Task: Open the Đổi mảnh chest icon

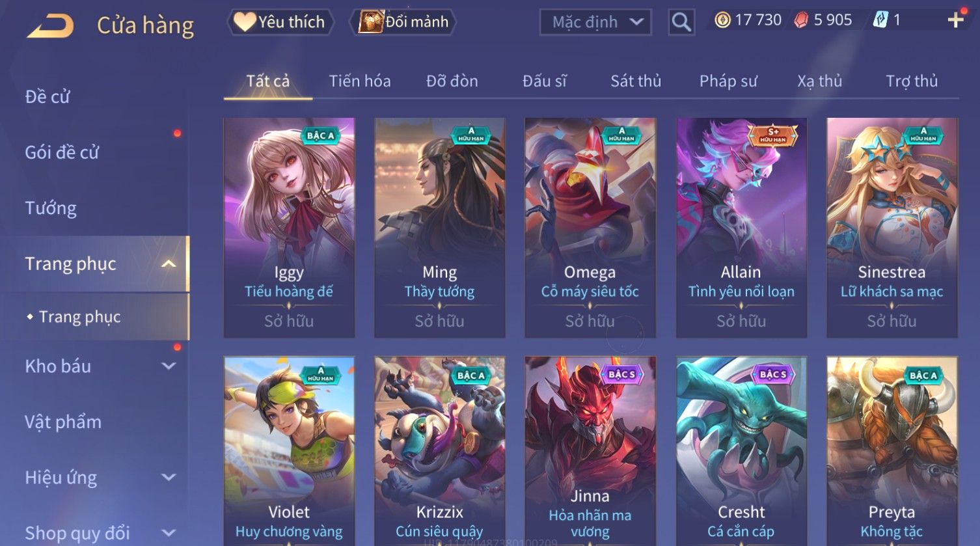Action: pyautogui.click(x=371, y=21)
